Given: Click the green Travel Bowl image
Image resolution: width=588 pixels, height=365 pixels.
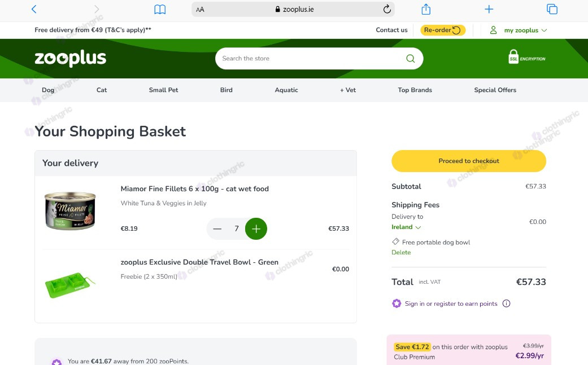Looking at the screenshot, I should click(70, 284).
